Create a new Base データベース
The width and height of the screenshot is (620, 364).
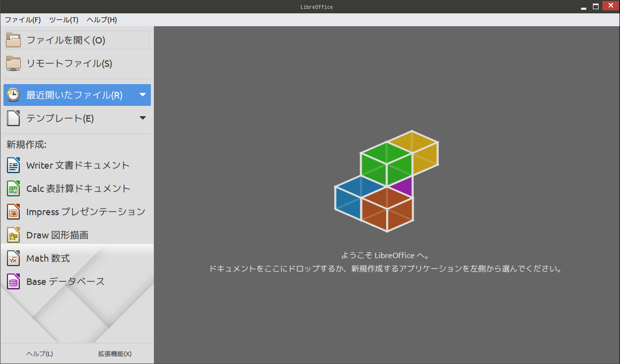tap(77, 281)
